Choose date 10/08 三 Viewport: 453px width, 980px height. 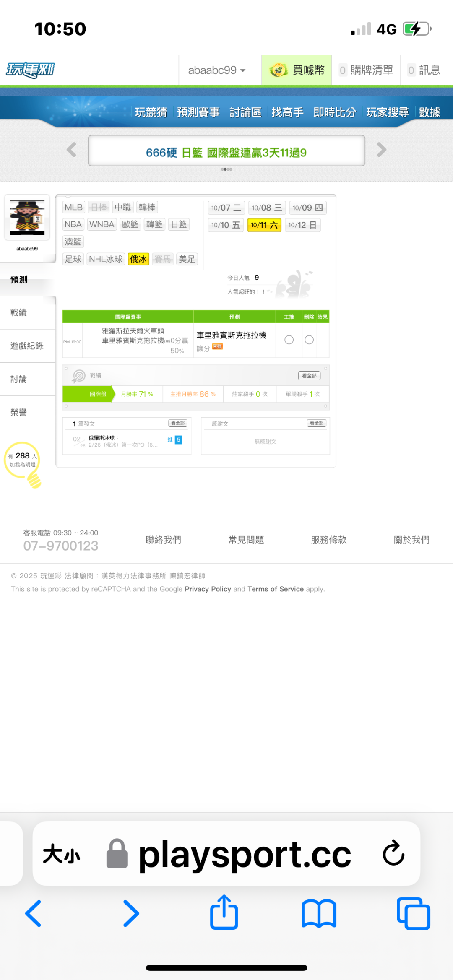tap(267, 208)
